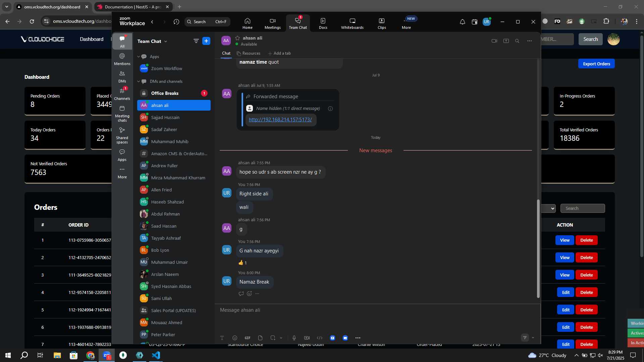The image size is (644, 362).
Task: Switch to NestJS Documentation browser tab
Action: point(133,7)
